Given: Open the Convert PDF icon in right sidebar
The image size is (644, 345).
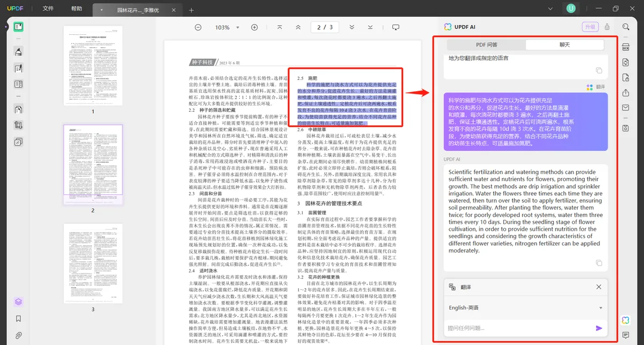Looking at the screenshot, I should [626, 63].
